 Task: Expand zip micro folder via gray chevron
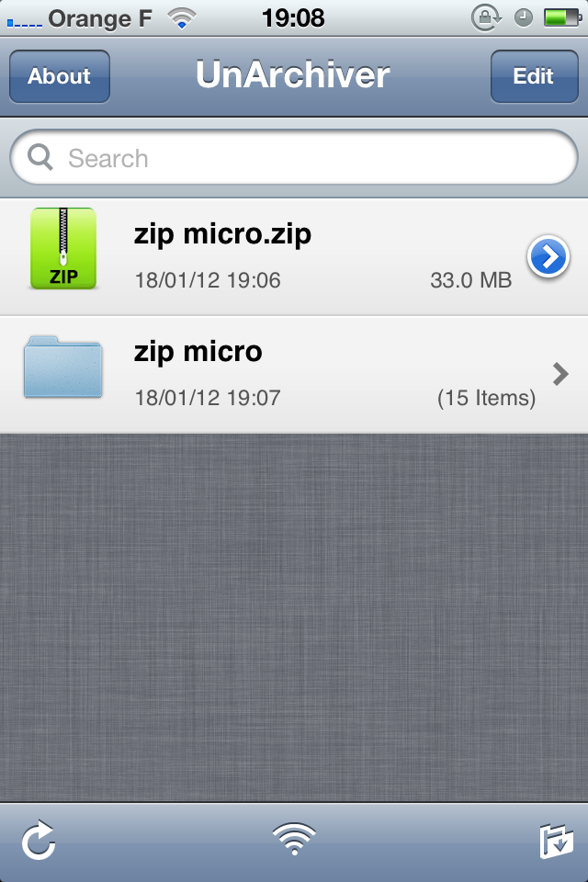560,374
